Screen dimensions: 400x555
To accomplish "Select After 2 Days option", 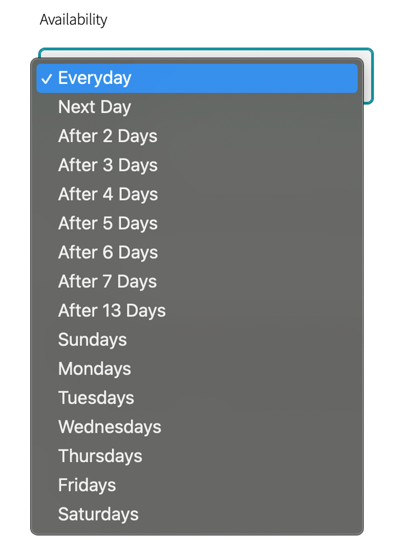I will 197,136.
